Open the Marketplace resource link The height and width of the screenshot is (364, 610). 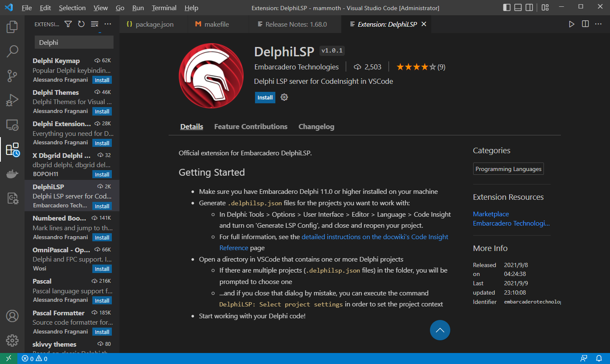(491, 214)
